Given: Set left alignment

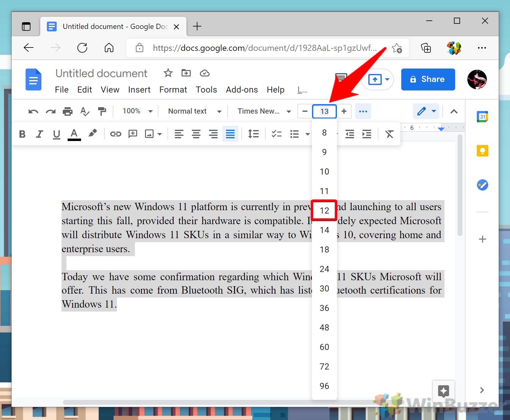Looking at the screenshot, I should (179, 134).
